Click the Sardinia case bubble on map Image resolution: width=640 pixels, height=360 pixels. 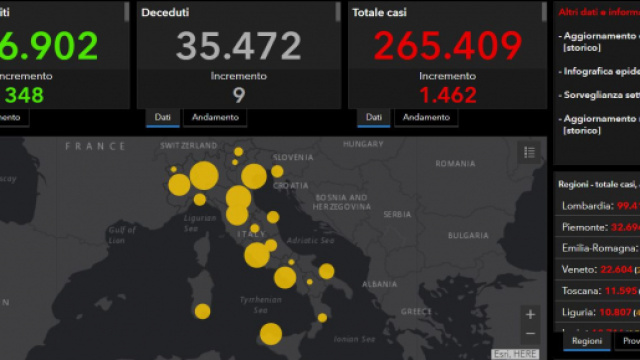pos(202,311)
